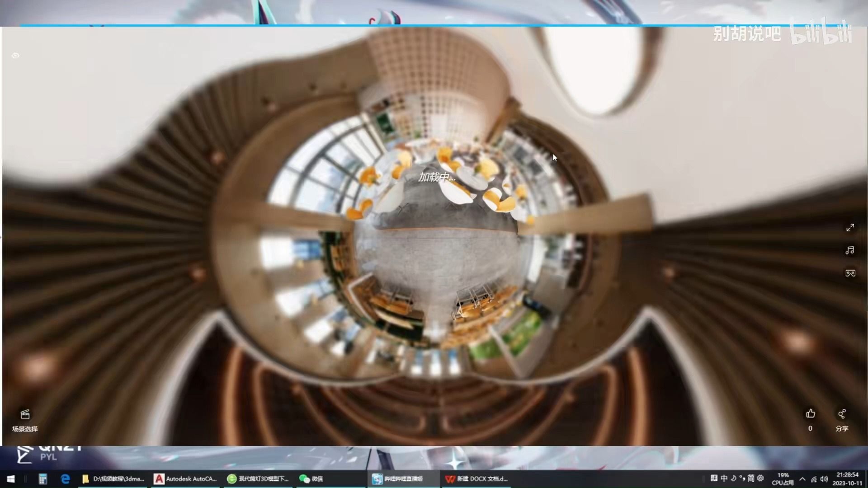Toggle background music with the note icon
868x488 pixels.
click(850, 250)
